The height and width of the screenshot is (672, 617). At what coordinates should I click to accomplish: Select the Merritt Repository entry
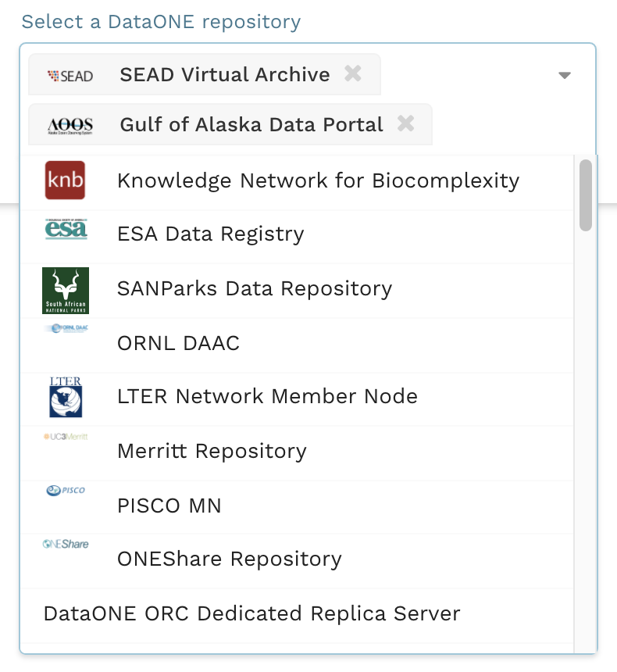(212, 451)
